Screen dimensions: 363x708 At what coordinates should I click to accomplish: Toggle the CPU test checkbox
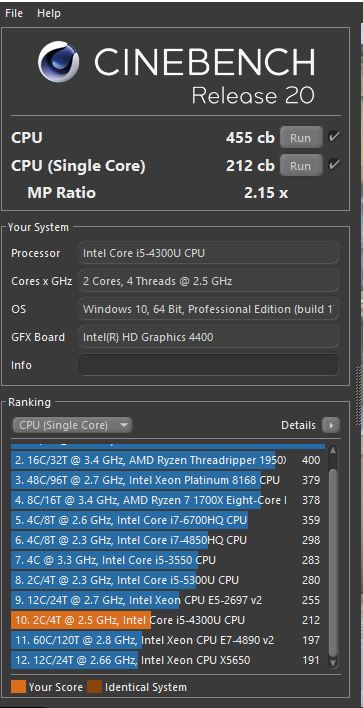pyautogui.click(x=334, y=137)
